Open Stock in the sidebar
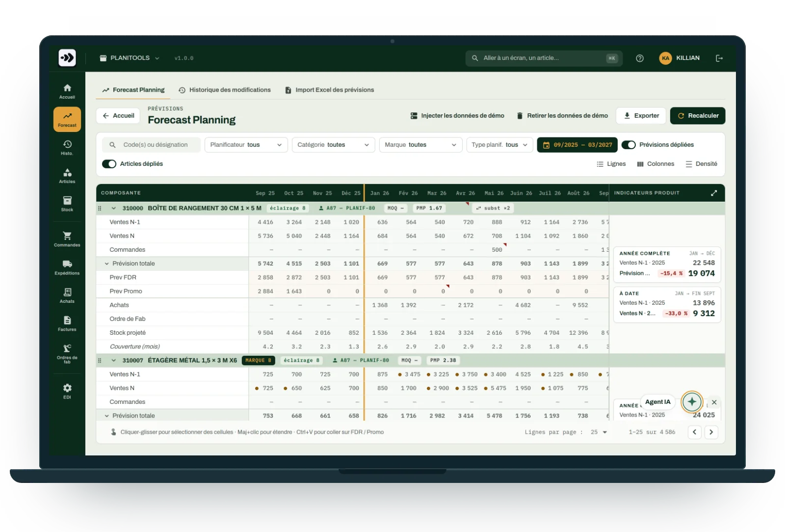This screenshot has height=532, width=785. pos(67,204)
